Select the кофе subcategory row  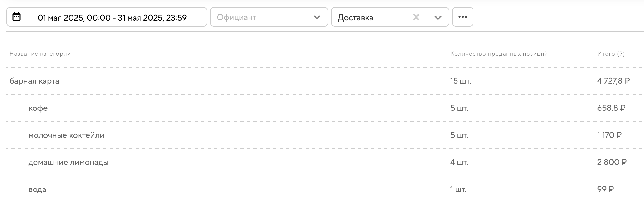pyautogui.click(x=38, y=108)
